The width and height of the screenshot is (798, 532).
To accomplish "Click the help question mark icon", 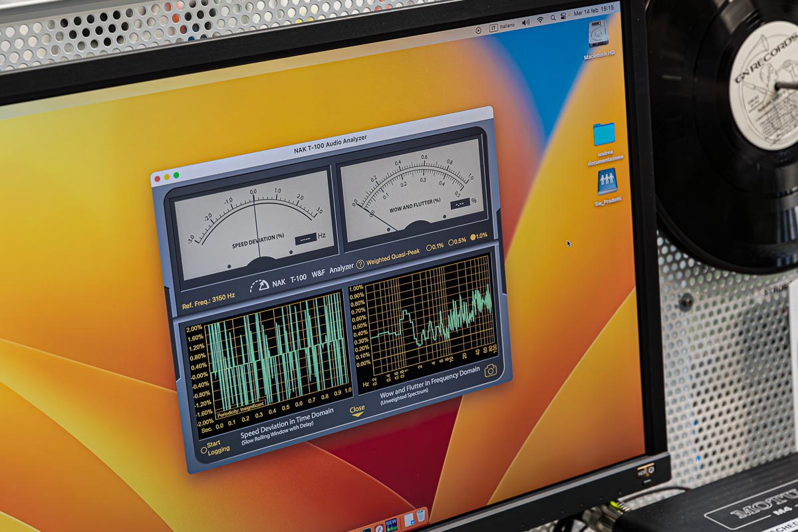I will click(x=360, y=263).
